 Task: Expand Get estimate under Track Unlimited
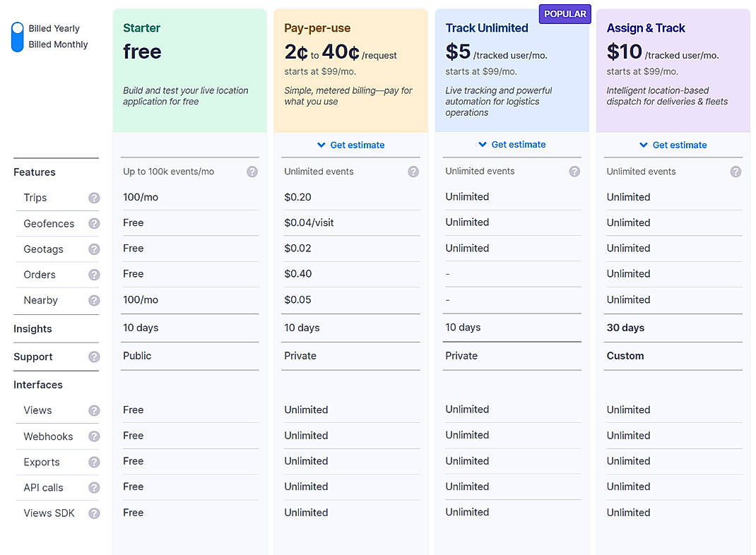click(x=512, y=145)
